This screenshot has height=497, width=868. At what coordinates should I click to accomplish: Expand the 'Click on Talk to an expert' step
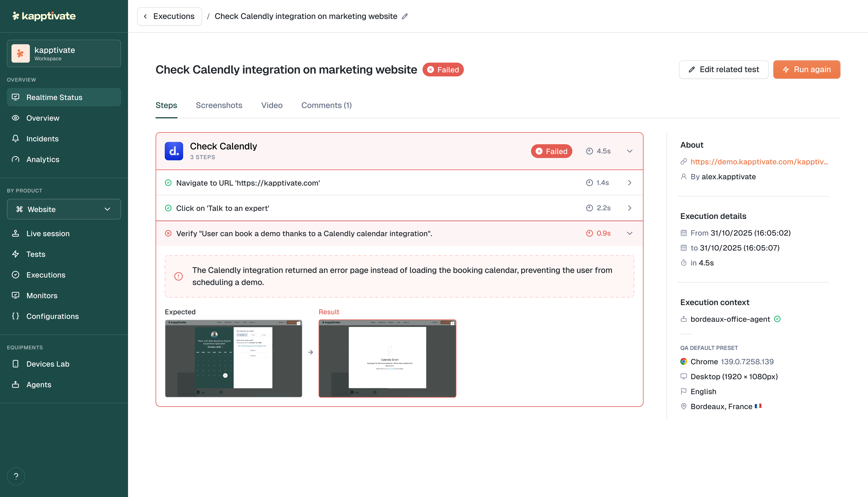630,208
